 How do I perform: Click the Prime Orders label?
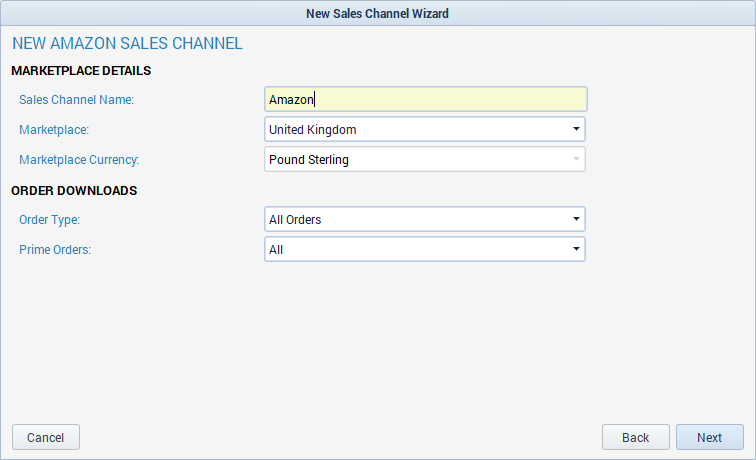pyautogui.click(x=55, y=250)
